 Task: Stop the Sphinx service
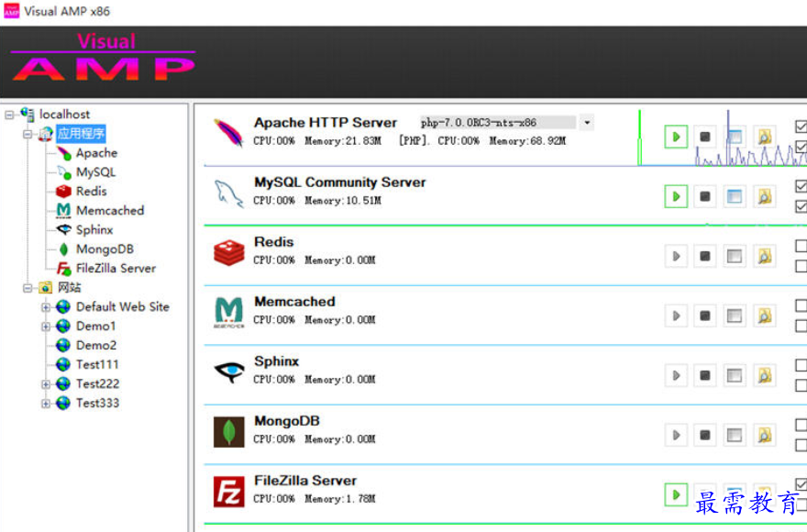pyautogui.click(x=705, y=375)
